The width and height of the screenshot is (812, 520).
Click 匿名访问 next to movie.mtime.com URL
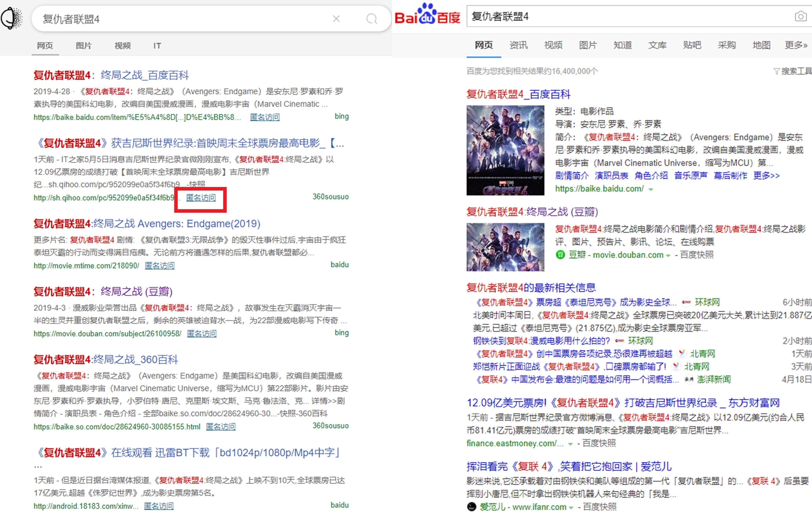pos(160,266)
